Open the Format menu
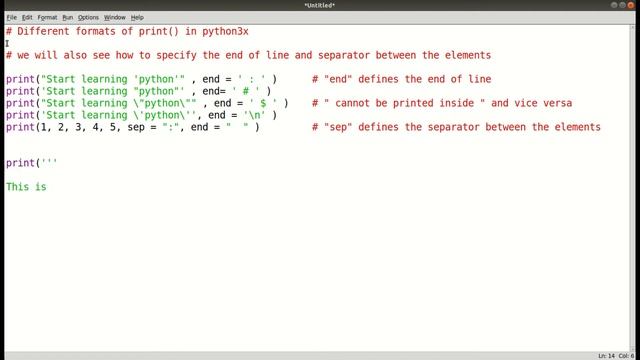640x360 pixels. [x=47, y=18]
